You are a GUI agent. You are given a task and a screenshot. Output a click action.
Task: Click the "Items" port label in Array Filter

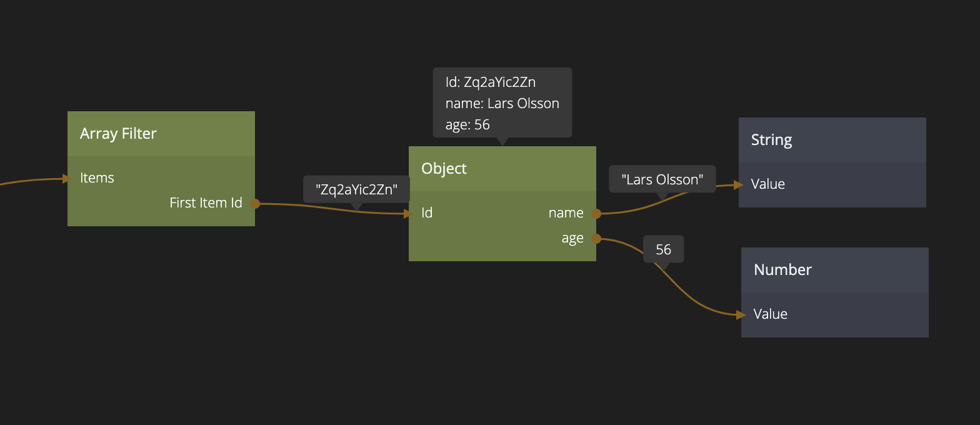tap(97, 178)
